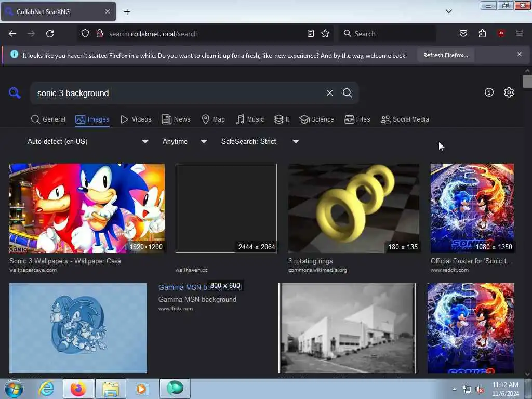Go back with browser back arrow
Image resolution: width=532 pixels, height=399 pixels.
point(12,34)
